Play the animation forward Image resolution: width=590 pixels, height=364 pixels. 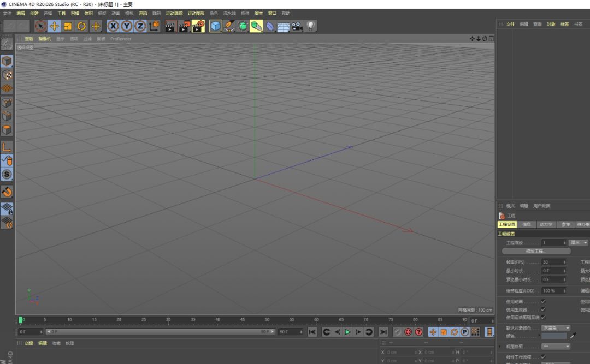(x=347, y=332)
